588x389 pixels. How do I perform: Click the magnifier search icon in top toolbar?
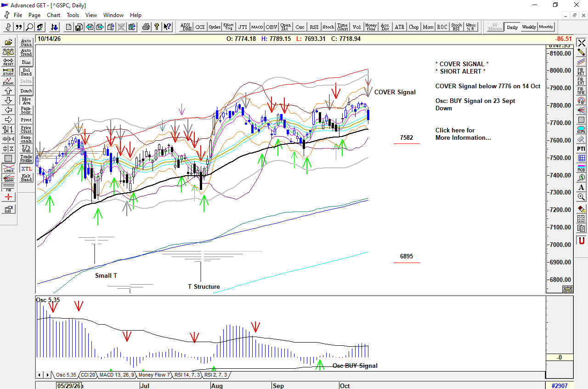(x=29, y=27)
